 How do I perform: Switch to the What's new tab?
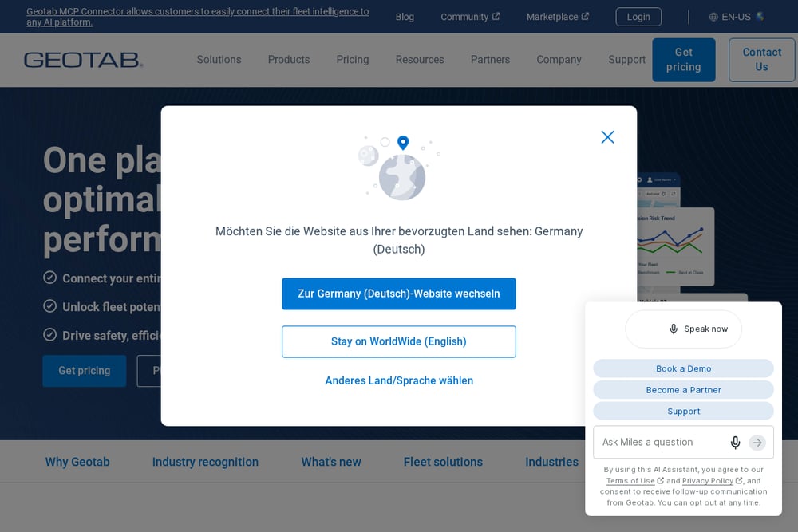click(331, 462)
